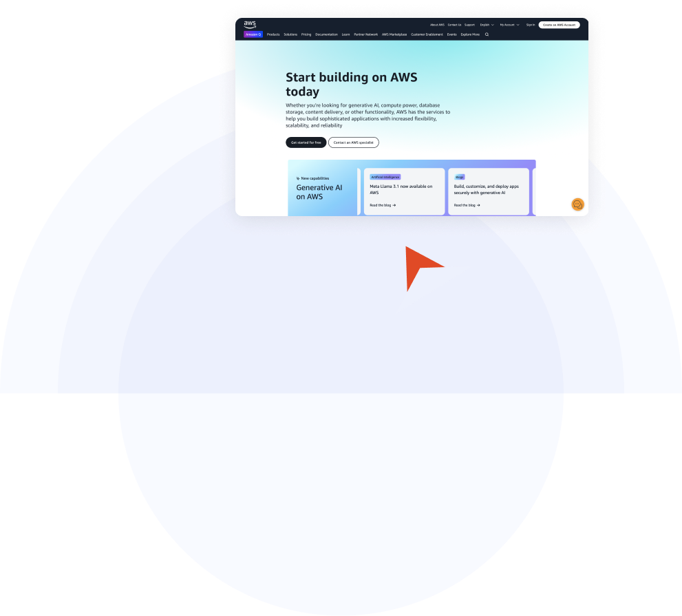Open the Products menu
Screen dimensions: 682x616
(273, 34)
